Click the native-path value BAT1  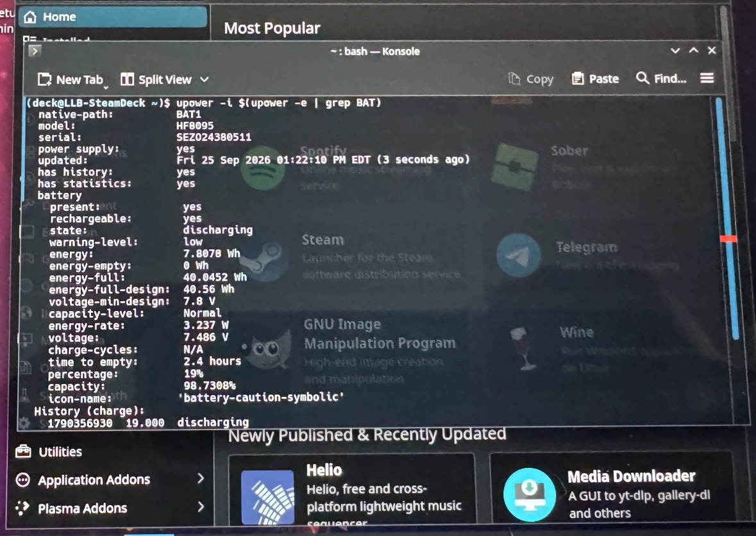coord(189,114)
